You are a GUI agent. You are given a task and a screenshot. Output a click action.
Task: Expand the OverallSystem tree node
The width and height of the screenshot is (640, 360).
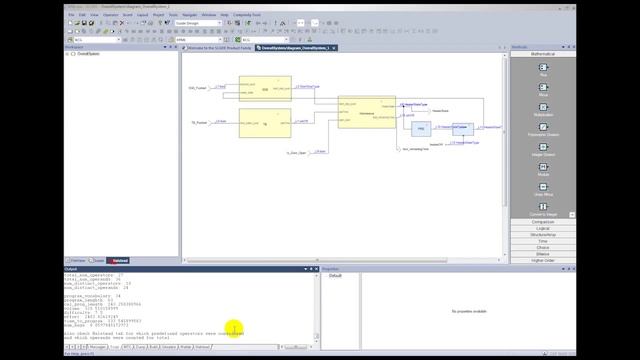(x=67, y=54)
